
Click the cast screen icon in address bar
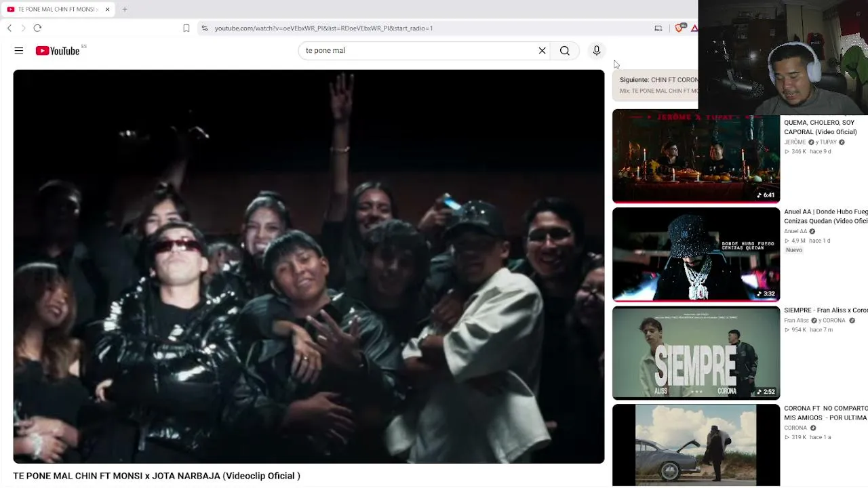(658, 28)
